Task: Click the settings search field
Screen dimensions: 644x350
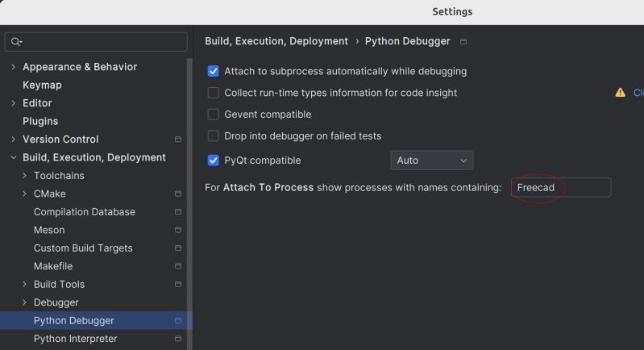Action: point(101,42)
